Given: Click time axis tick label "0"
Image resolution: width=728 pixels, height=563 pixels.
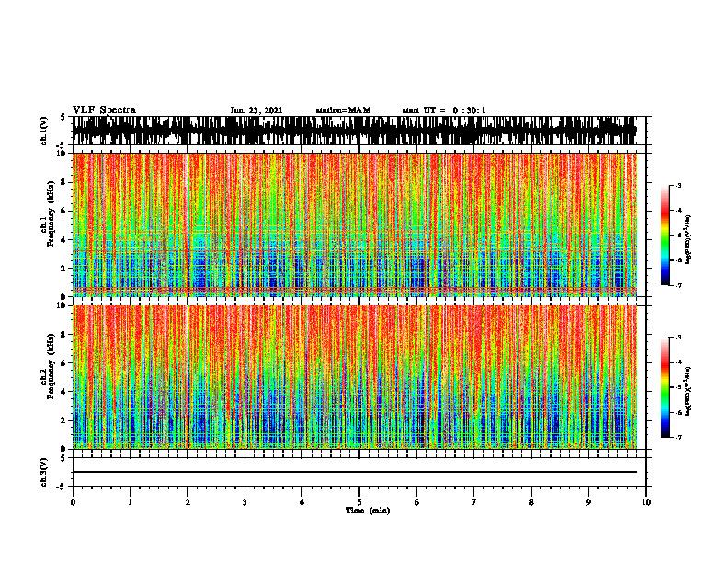Looking at the screenshot, I should point(73,502).
